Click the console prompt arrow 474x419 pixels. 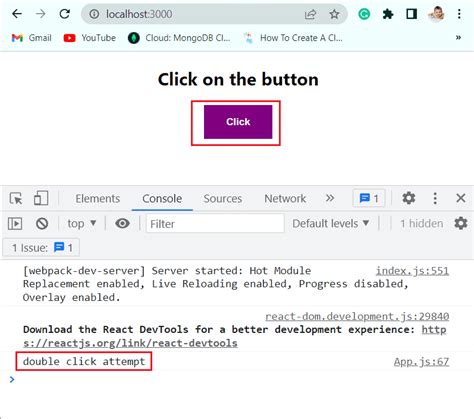pyautogui.click(x=12, y=379)
